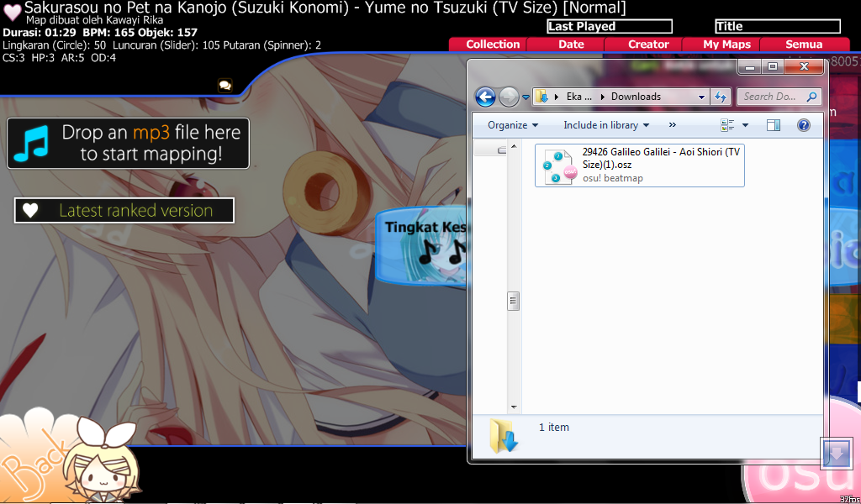Maximize the Downloads Explorer window
The width and height of the screenshot is (861, 504).
(x=773, y=66)
